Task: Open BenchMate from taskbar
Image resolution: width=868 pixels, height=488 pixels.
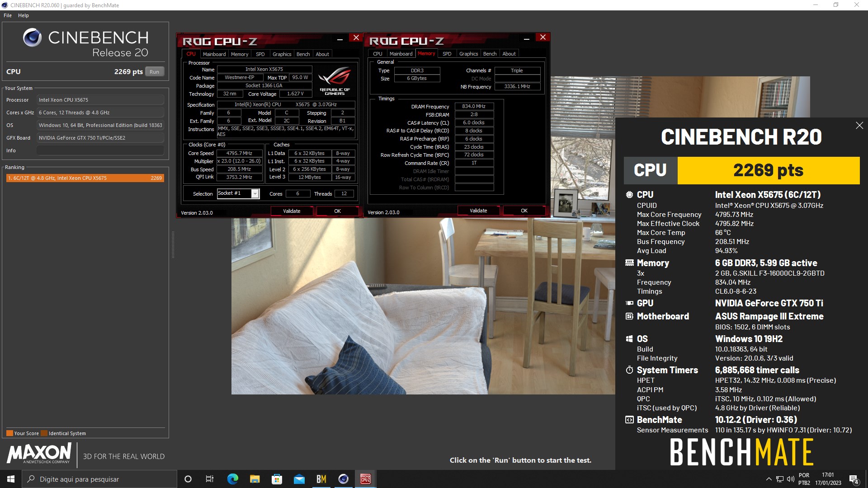Action: (321, 479)
